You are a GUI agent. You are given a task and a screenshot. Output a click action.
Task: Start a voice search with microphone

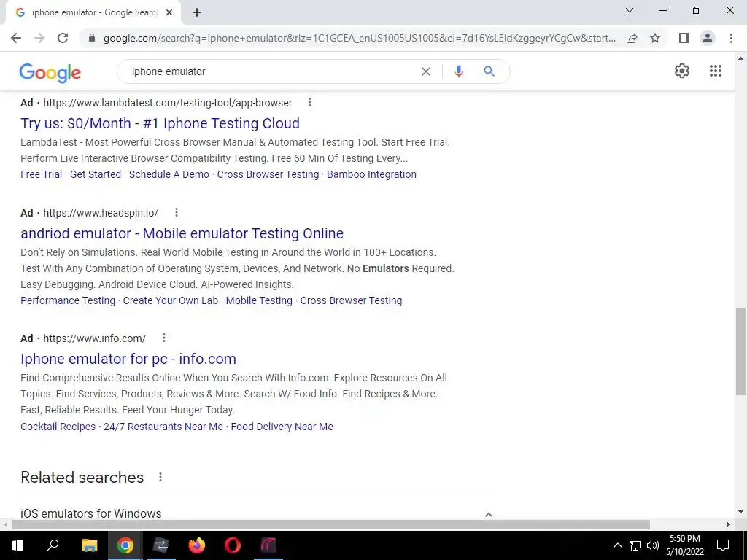[x=458, y=71]
